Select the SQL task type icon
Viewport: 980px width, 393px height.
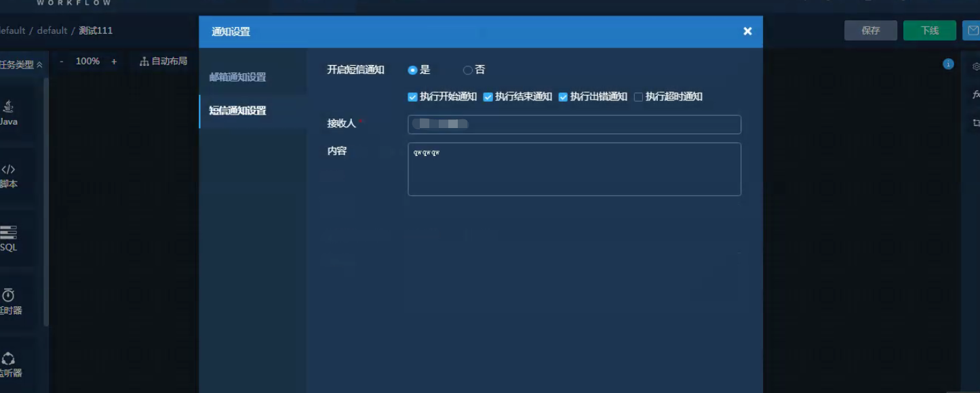pyautogui.click(x=8, y=233)
